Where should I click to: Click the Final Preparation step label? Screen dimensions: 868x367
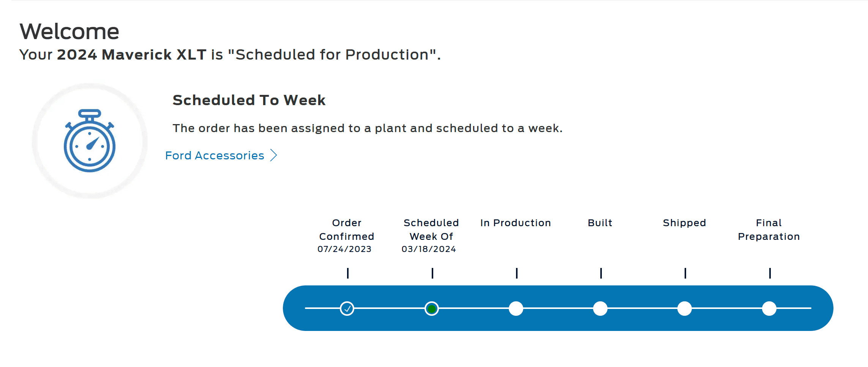(769, 230)
